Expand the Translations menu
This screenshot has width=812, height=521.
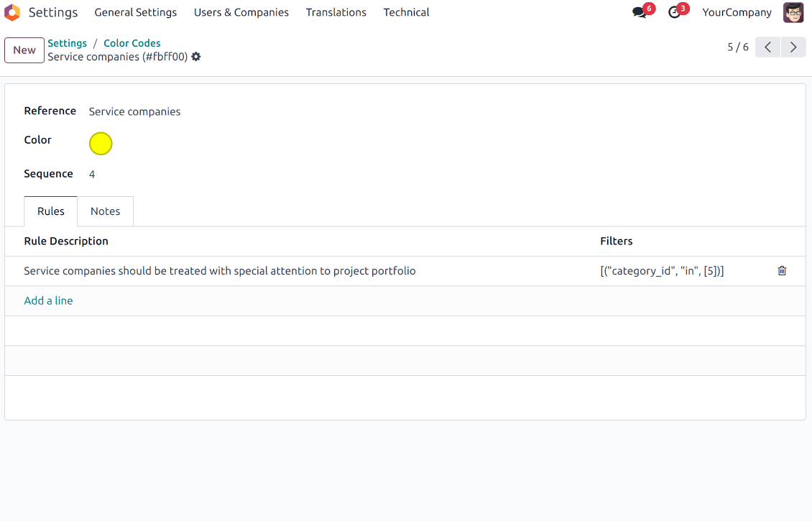(x=336, y=12)
